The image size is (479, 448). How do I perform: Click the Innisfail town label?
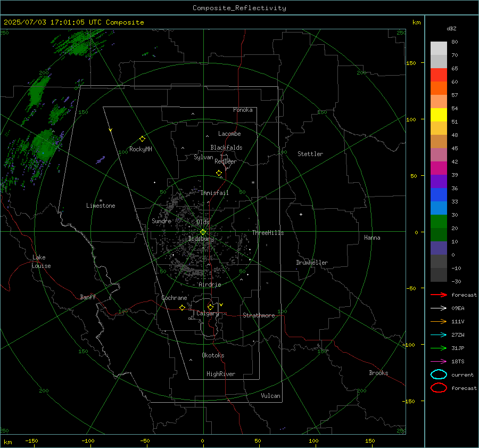214,193
